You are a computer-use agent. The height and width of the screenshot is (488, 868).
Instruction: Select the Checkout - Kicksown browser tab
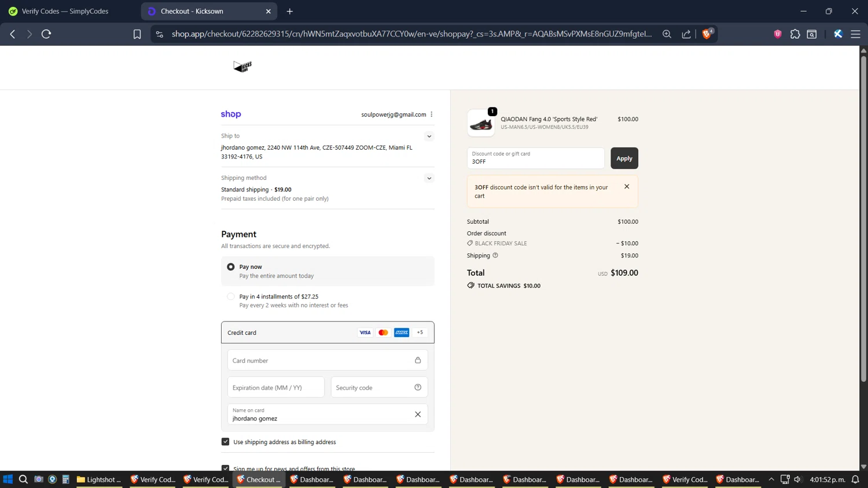[209, 11]
